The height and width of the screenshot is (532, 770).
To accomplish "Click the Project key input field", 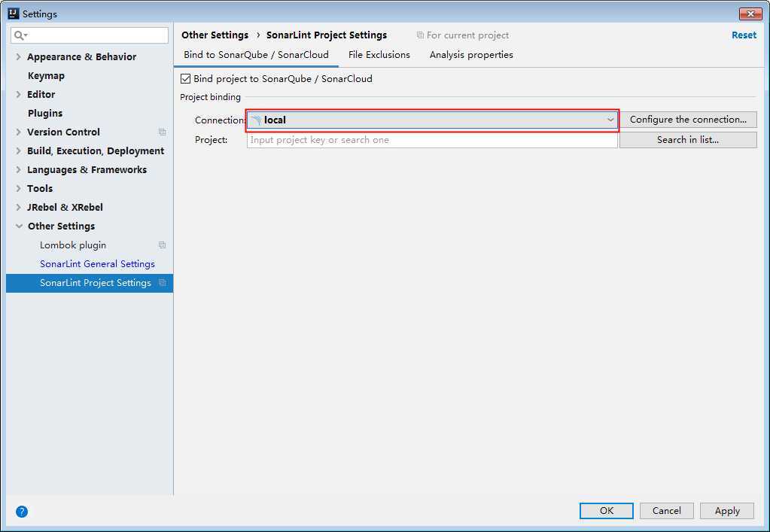I will click(x=432, y=140).
